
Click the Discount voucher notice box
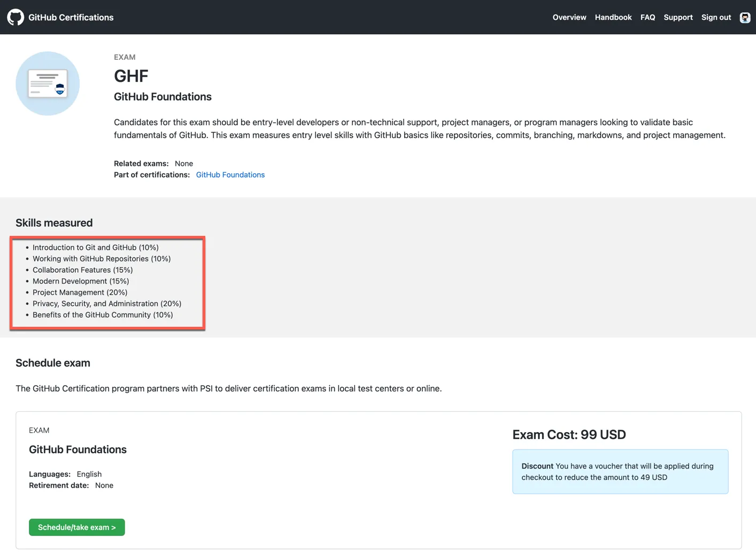pyautogui.click(x=620, y=472)
